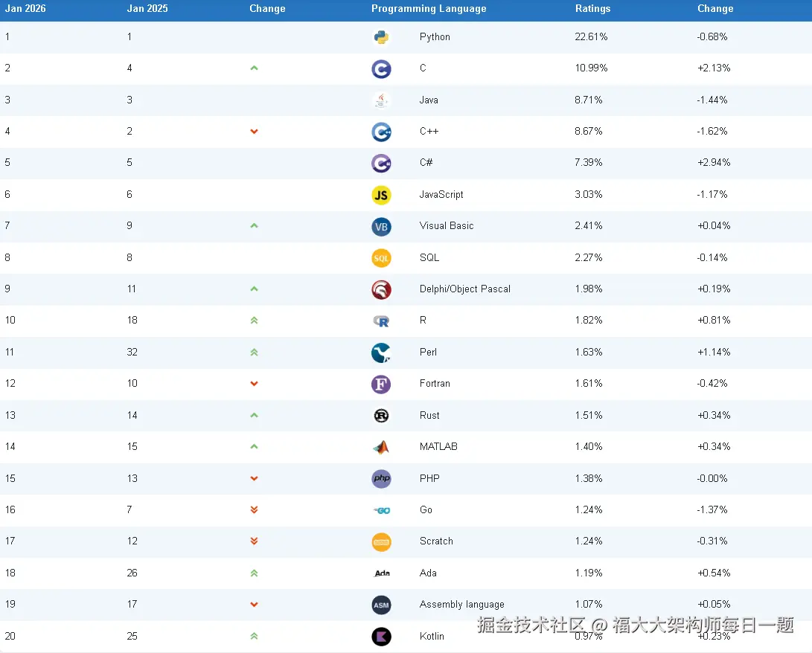Click the Kotlin logo icon

(381, 637)
